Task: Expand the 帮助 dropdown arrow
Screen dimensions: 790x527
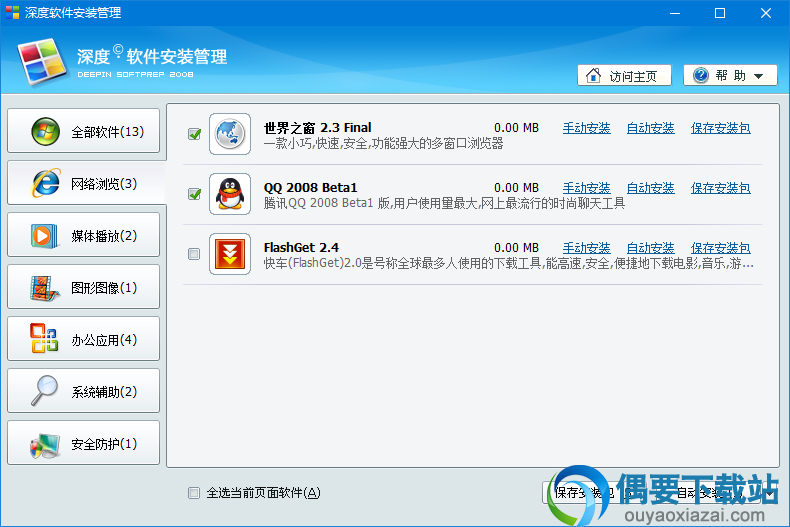Action: (759, 76)
